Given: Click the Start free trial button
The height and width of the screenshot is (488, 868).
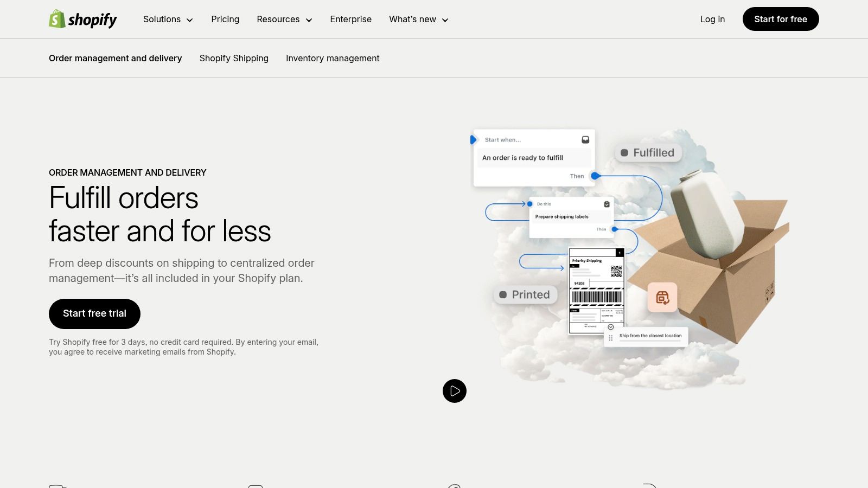Looking at the screenshot, I should tap(94, 313).
